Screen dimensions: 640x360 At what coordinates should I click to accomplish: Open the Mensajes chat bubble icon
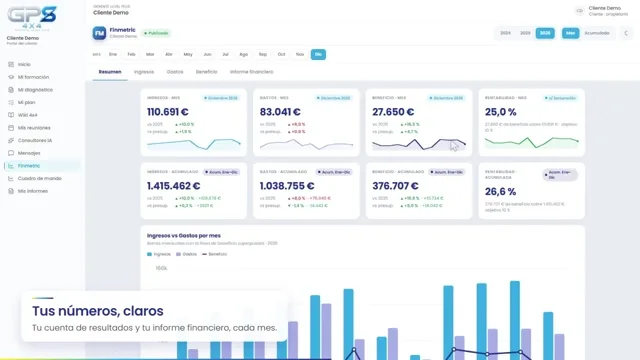11,153
